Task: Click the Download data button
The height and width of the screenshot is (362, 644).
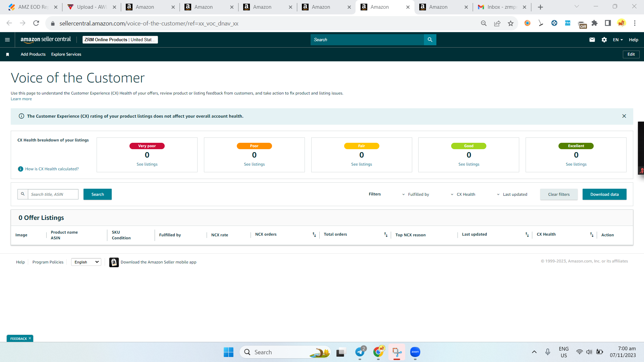Action: click(x=604, y=194)
